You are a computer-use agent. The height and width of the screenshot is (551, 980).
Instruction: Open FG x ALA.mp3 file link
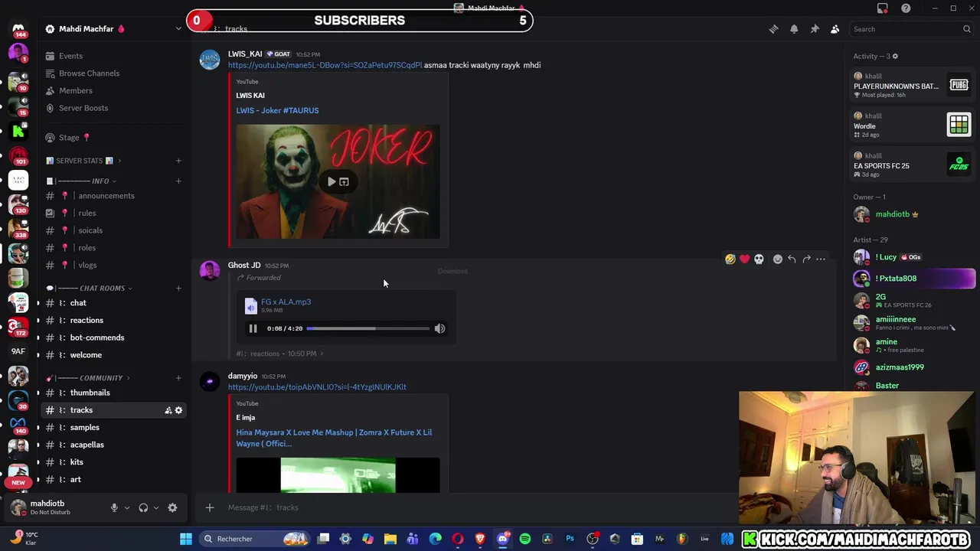pyautogui.click(x=286, y=302)
